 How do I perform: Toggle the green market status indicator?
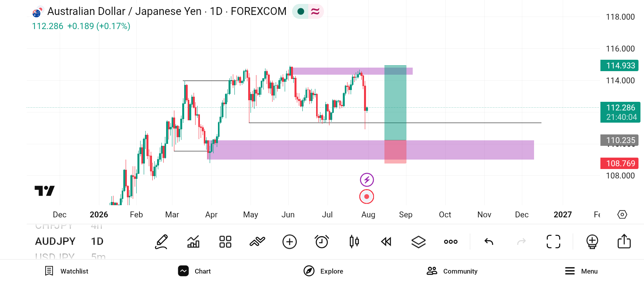pyautogui.click(x=301, y=11)
